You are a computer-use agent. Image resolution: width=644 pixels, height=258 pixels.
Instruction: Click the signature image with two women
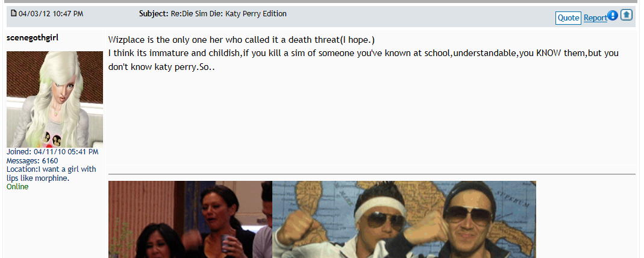pyautogui.click(x=190, y=219)
